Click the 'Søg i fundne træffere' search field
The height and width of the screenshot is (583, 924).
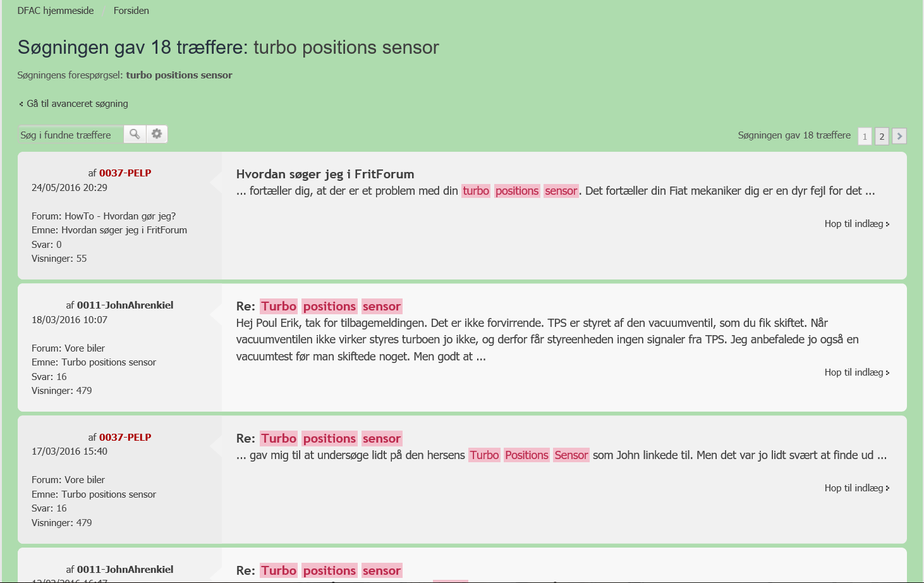pyautogui.click(x=71, y=135)
